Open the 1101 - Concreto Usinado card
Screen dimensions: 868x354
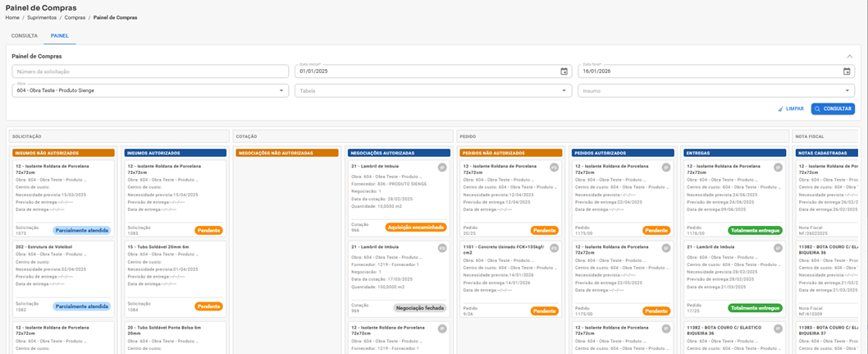510,280
